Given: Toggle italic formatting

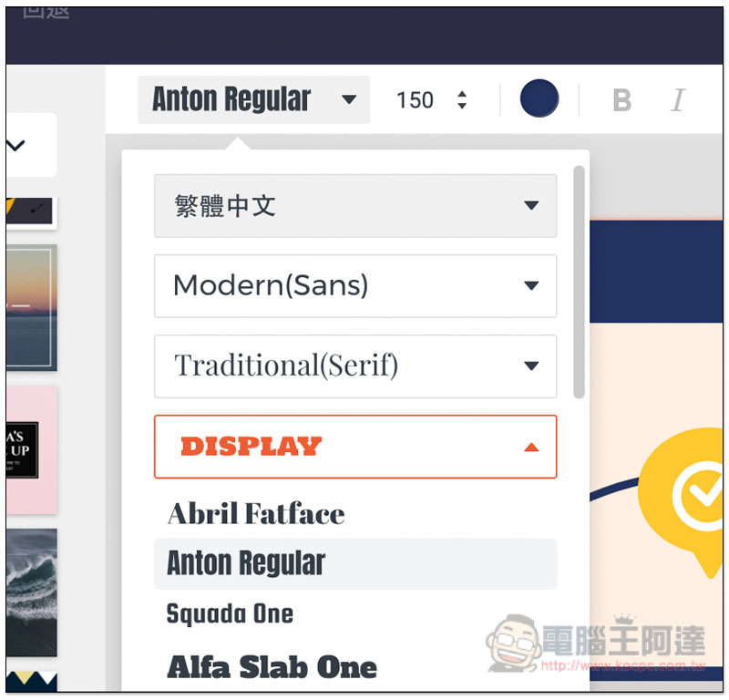Looking at the screenshot, I should (678, 100).
